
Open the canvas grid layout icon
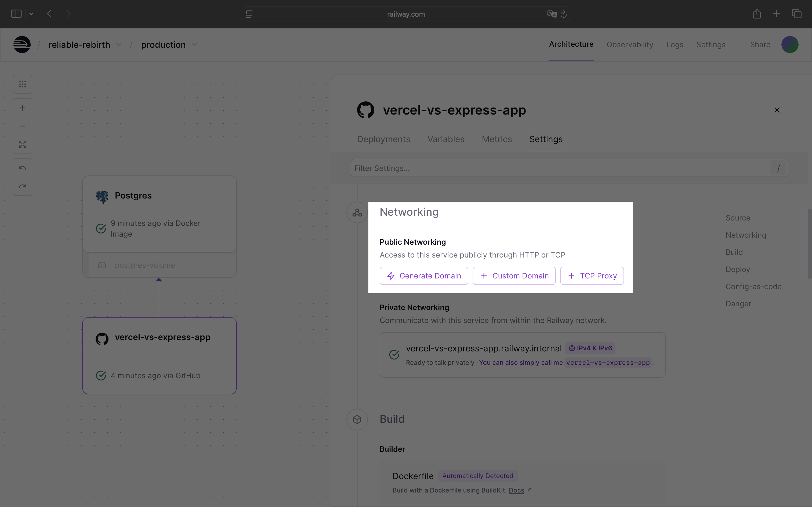[23, 84]
